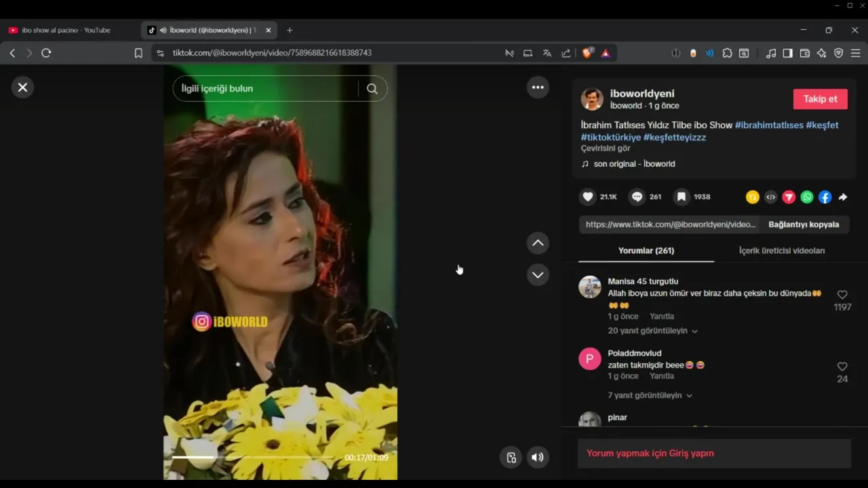Share video to Facebook
The image size is (868, 488).
click(x=825, y=197)
